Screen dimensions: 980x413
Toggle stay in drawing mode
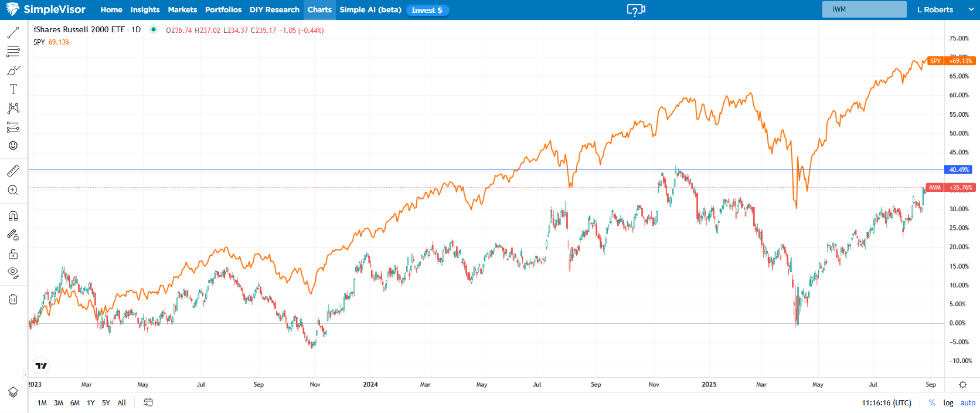pyautogui.click(x=13, y=235)
